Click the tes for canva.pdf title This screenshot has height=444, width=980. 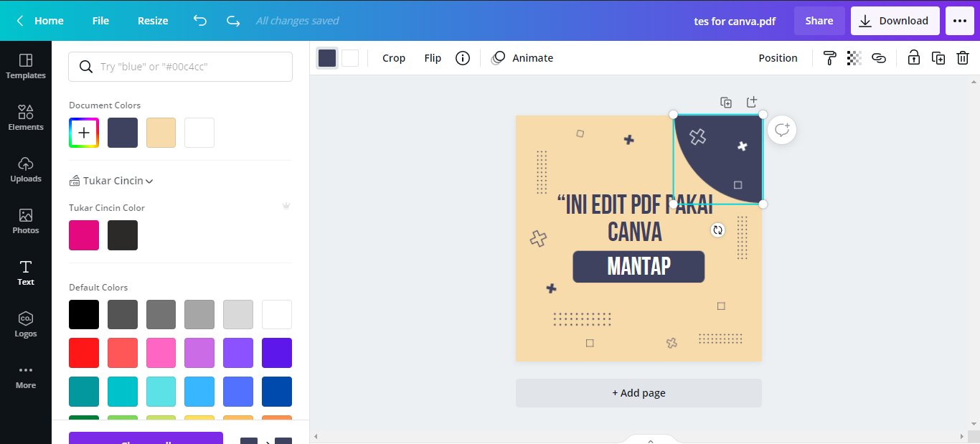pos(735,21)
